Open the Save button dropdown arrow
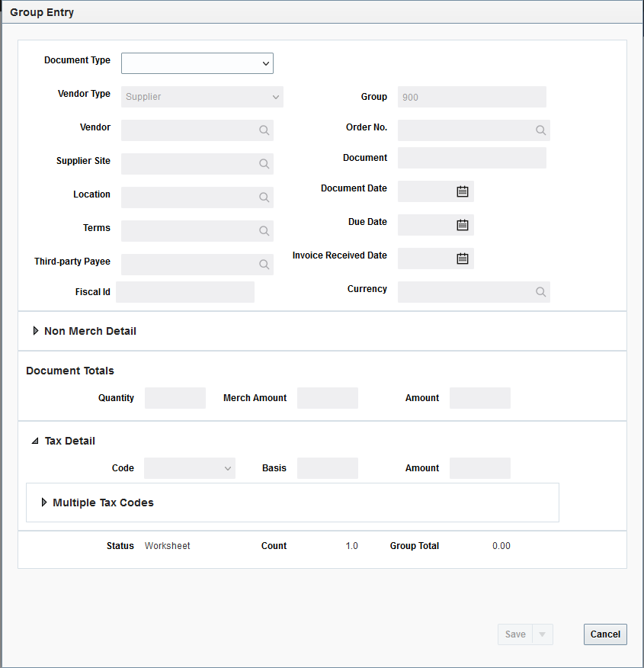The width and height of the screenshot is (644, 668). pyautogui.click(x=543, y=634)
